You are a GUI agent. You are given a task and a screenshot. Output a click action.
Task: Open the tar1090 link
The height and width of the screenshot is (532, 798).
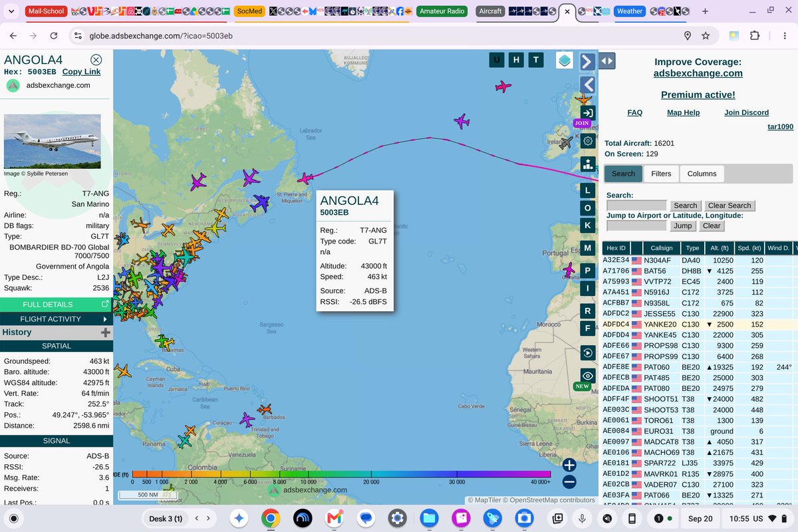[x=780, y=126]
